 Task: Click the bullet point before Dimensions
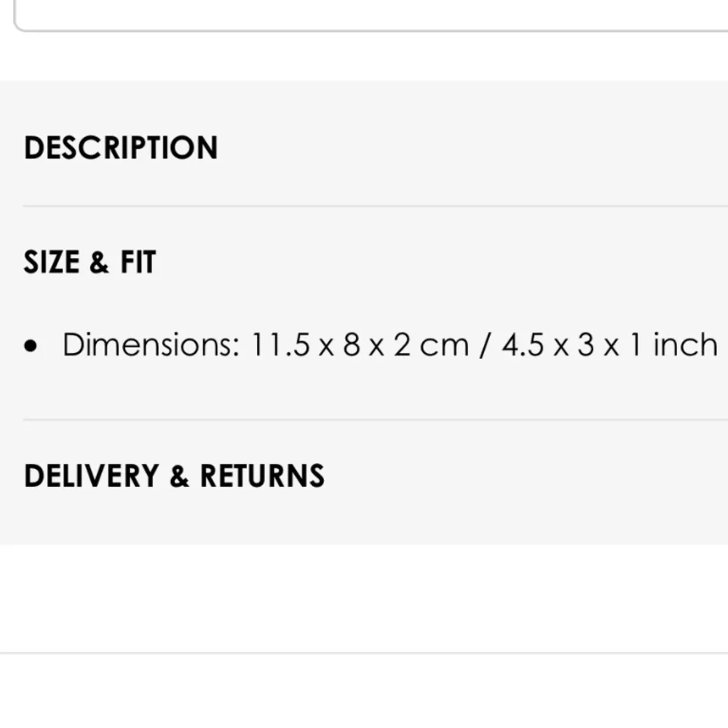[x=30, y=347]
